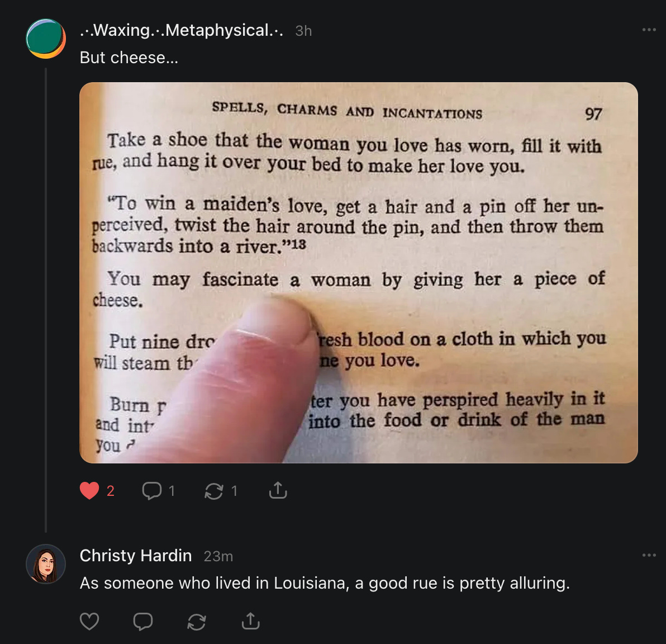Viewport: 666px width, 644px height.
Task: Enlarge the Spells, Charms and Incantations photo
Action: coord(359,272)
